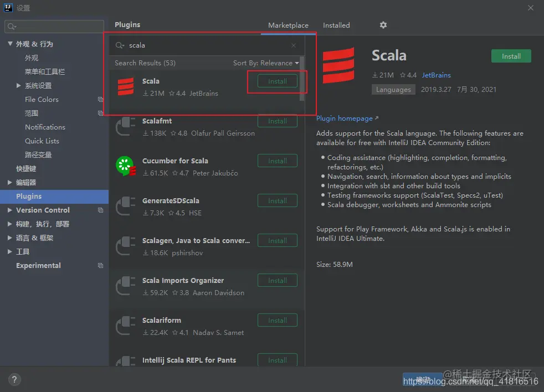The image size is (544, 392).
Task: Collapse the 外观 & 行为 tree node
Action: pos(10,44)
